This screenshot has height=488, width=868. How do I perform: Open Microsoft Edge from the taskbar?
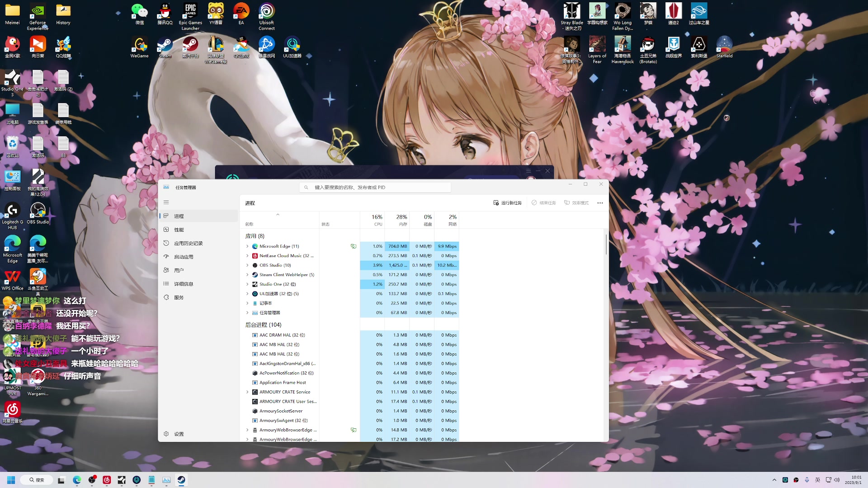pos(77,480)
